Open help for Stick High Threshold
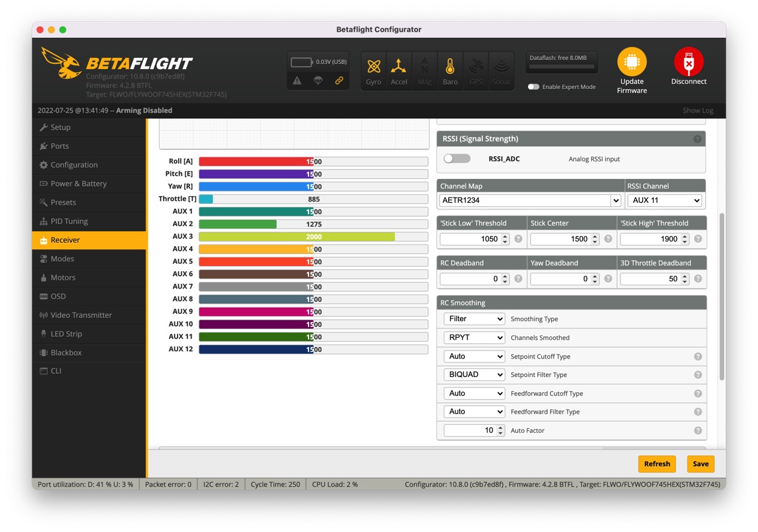This screenshot has width=758, height=532. (698, 239)
